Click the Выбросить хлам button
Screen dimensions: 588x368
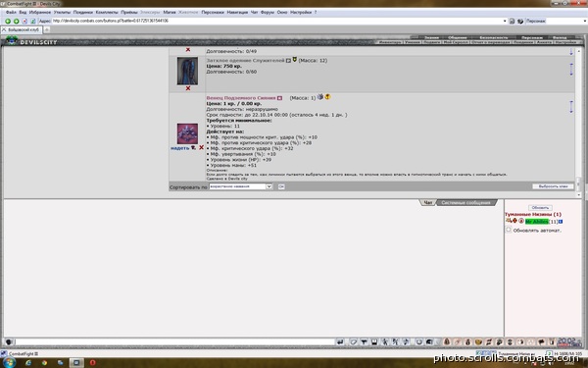click(553, 186)
